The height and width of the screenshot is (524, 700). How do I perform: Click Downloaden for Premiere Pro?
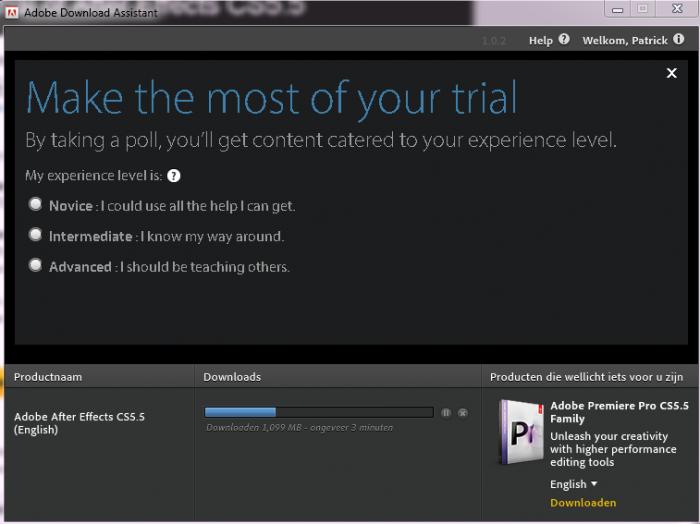tap(583, 502)
